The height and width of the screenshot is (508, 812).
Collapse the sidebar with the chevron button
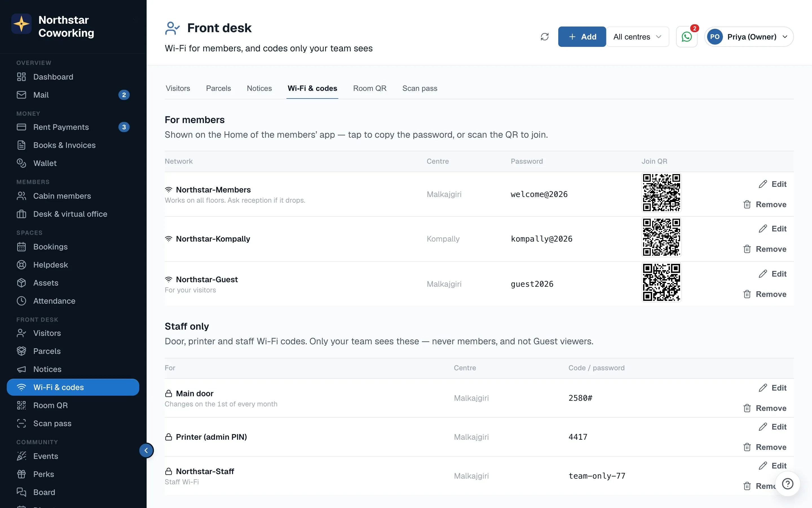point(146,450)
